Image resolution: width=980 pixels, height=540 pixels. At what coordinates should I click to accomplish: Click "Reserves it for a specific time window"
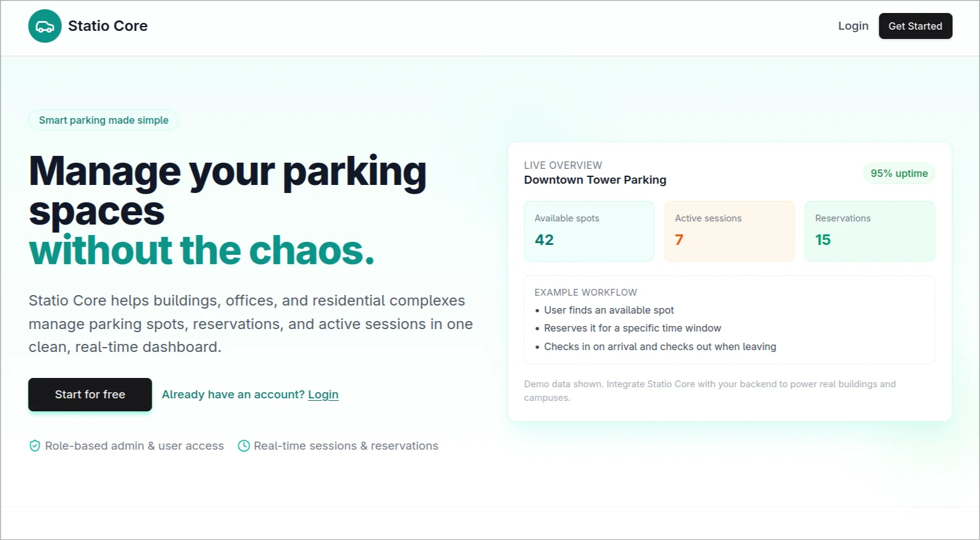coord(632,328)
